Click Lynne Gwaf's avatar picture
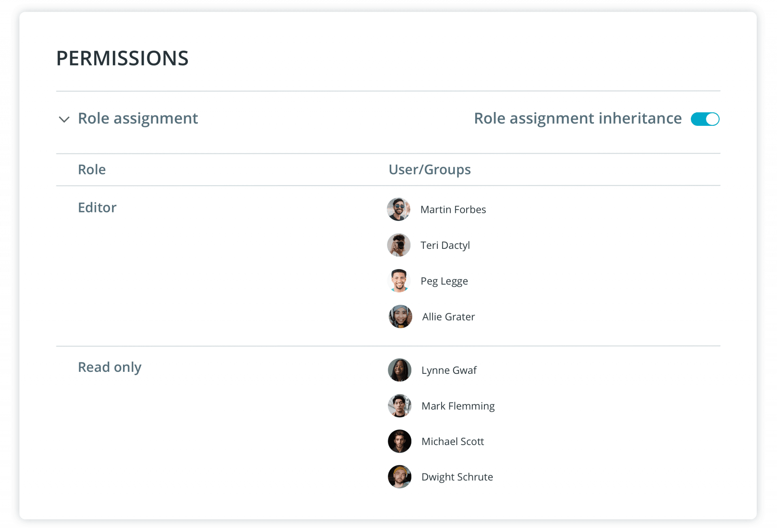777x532 pixels. 399,370
